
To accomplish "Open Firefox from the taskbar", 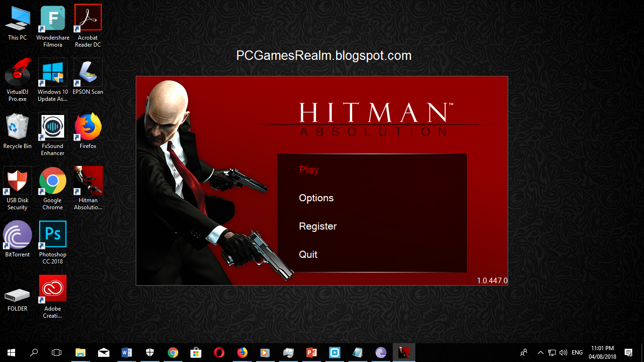I will [242, 352].
